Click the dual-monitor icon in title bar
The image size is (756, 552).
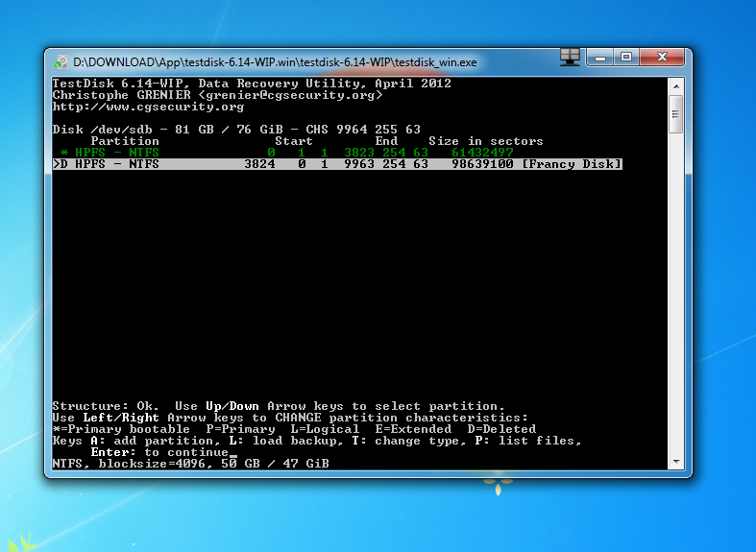(570, 58)
